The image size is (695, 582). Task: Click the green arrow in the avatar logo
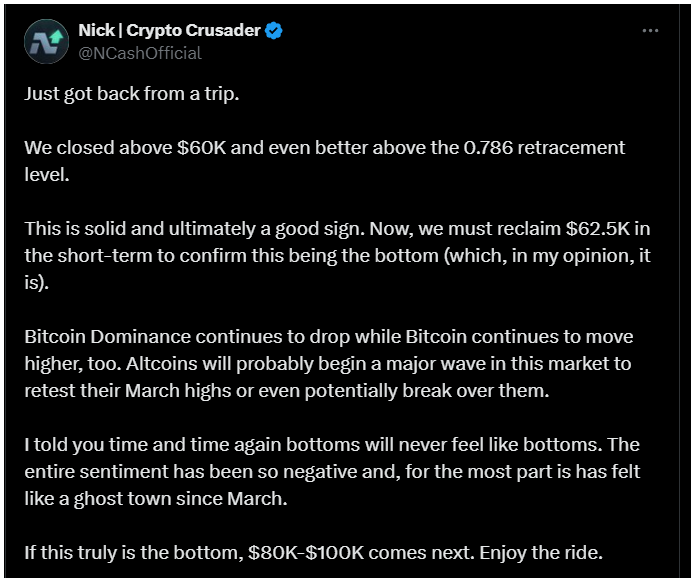56,37
